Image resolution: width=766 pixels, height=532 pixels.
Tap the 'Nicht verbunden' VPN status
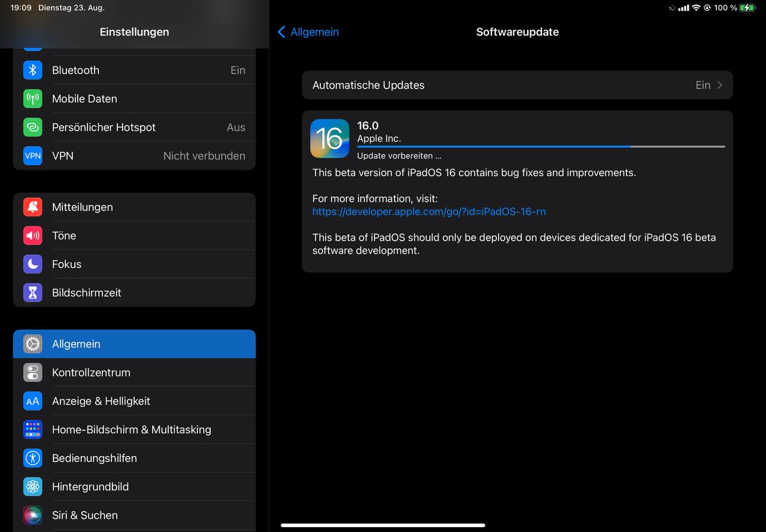(x=204, y=156)
